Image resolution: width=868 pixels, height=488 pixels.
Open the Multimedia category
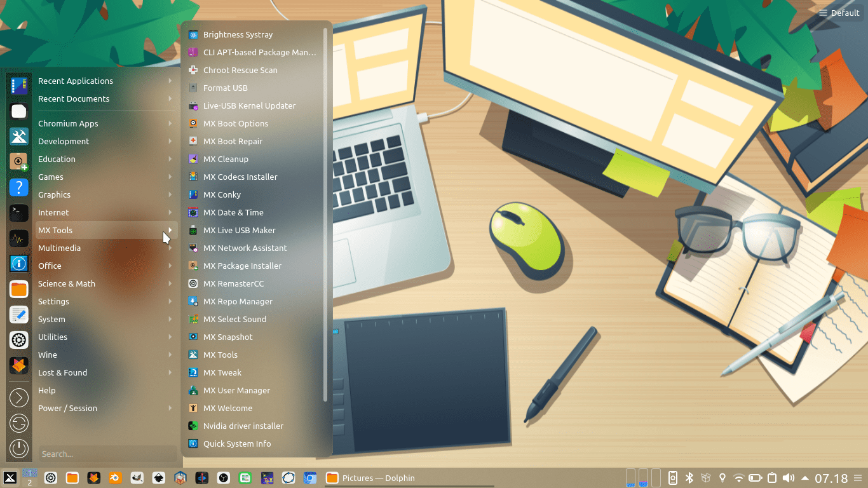click(105, 248)
